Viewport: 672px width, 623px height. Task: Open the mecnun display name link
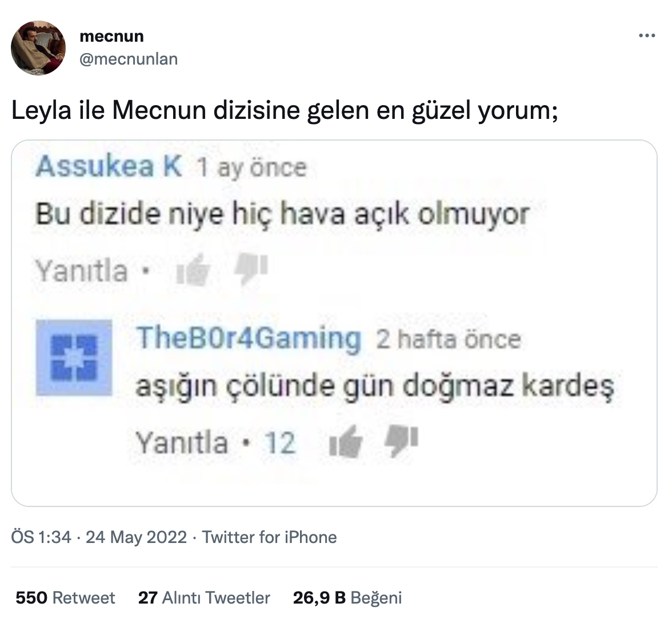[111, 36]
